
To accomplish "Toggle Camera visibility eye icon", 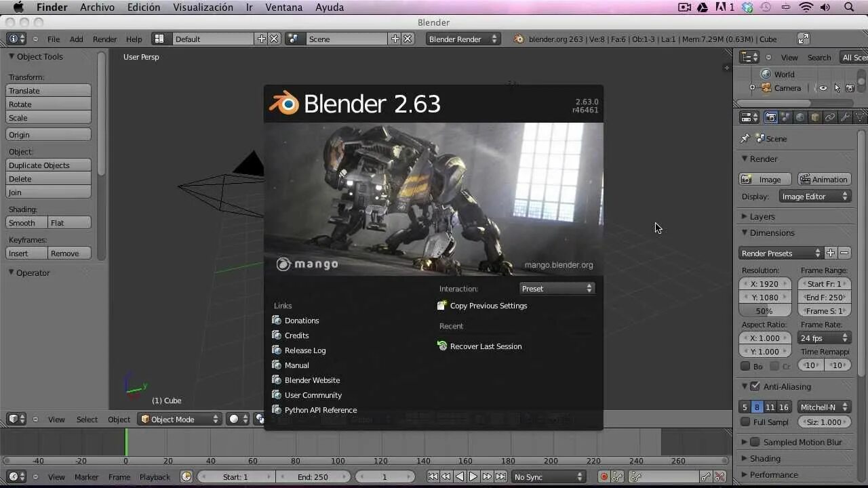I will coord(823,88).
